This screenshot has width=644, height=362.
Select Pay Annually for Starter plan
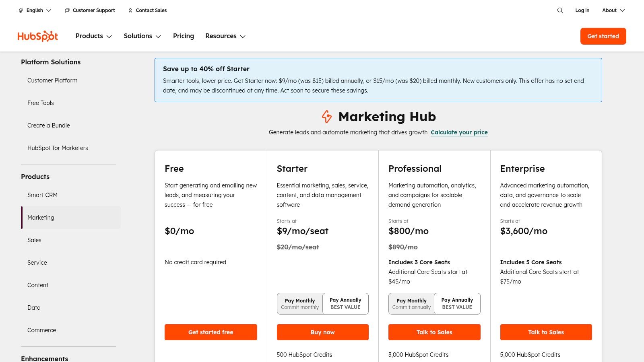345,303
